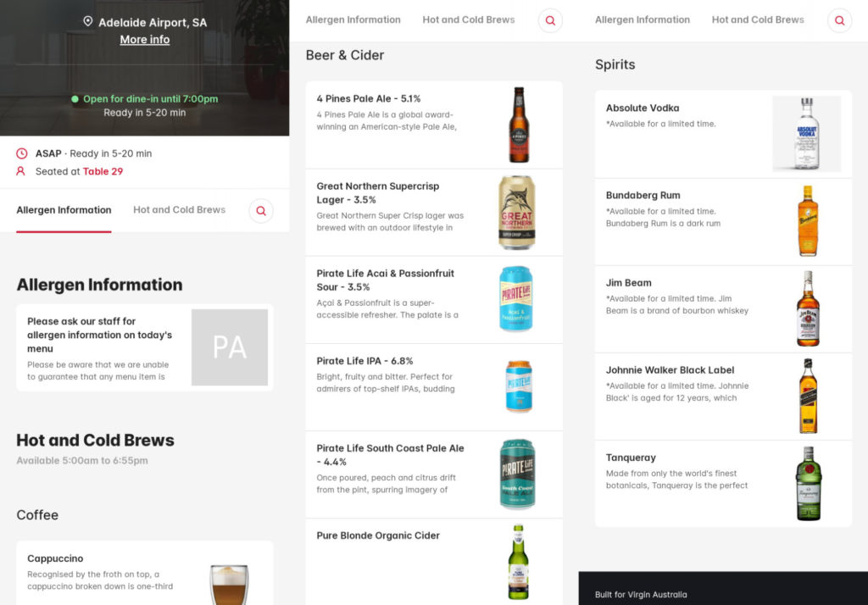Switch to the Hot and Cold Brews tab

tap(179, 209)
